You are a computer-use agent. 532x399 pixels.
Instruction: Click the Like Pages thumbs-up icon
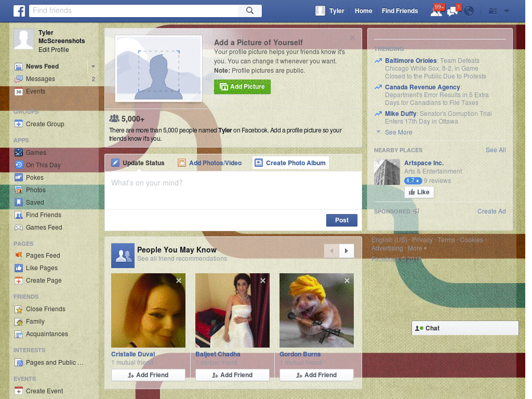pos(19,268)
